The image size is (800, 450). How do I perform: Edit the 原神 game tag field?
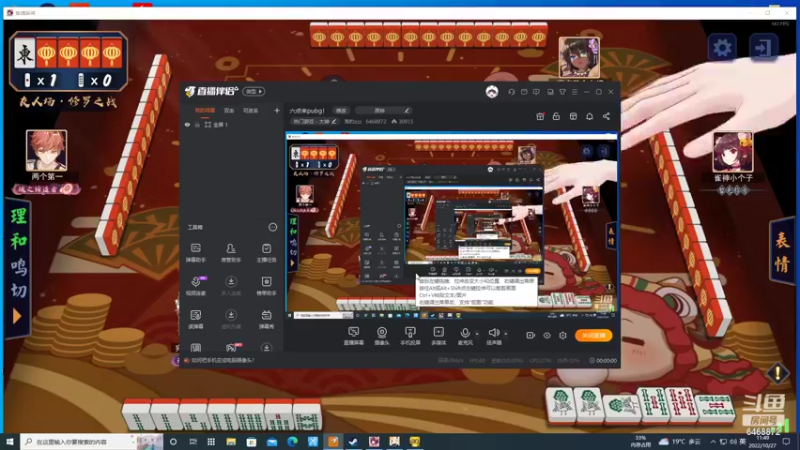pyautogui.click(x=383, y=110)
